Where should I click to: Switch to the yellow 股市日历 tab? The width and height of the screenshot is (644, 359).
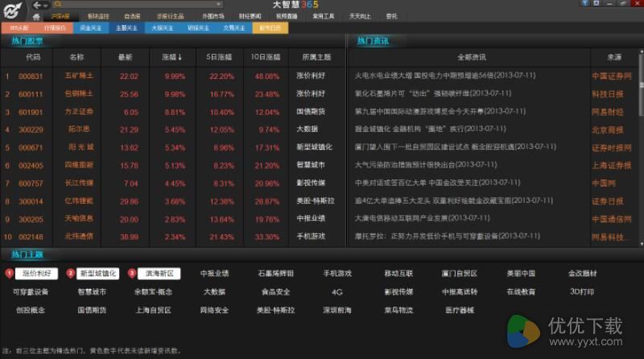coord(270,28)
